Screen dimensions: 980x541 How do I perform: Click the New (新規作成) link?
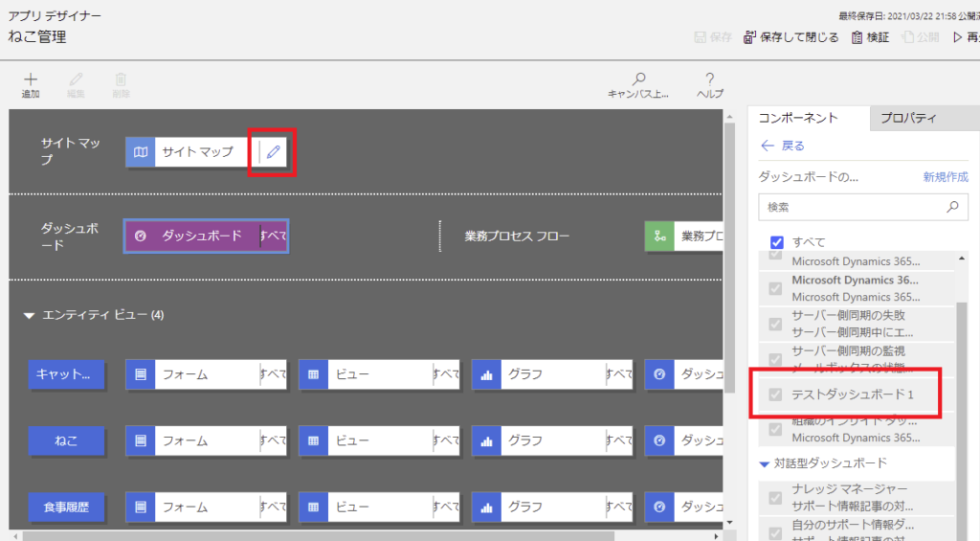point(946,177)
